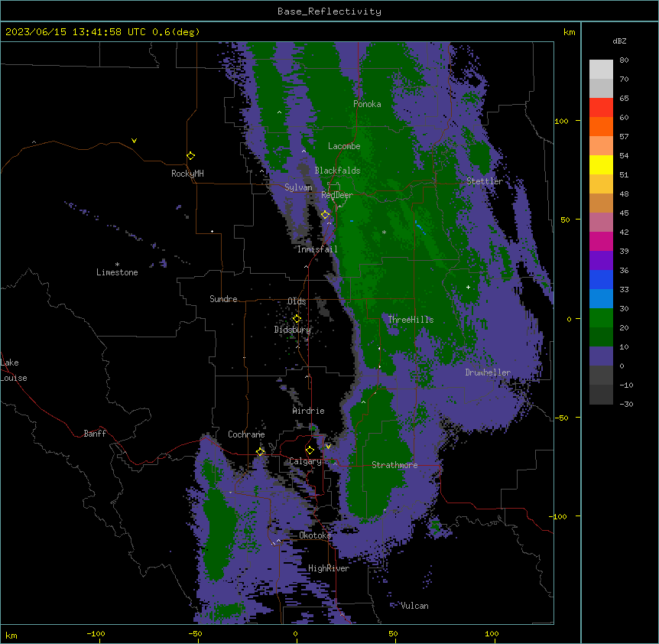Image resolution: width=659 pixels, height=644 pixels.
Task: Click the 0 km tick on bottom axis
Action: point(295,634)
